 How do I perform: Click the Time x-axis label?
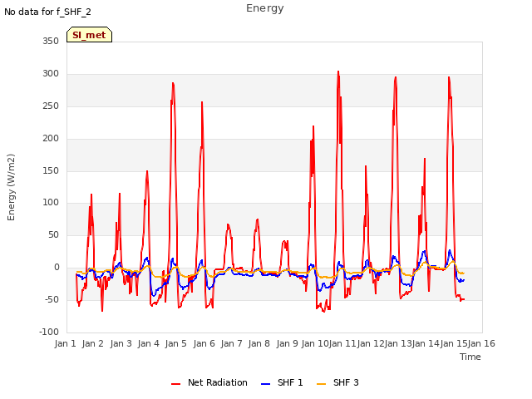click(470, 357)
